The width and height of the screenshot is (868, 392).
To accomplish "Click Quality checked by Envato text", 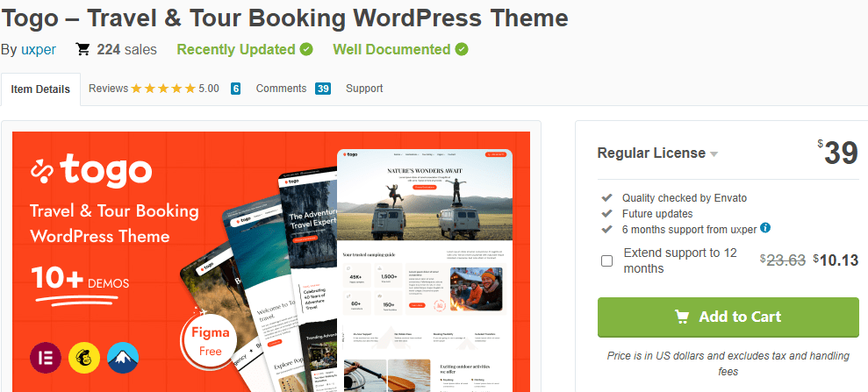I will coord(685,198).
